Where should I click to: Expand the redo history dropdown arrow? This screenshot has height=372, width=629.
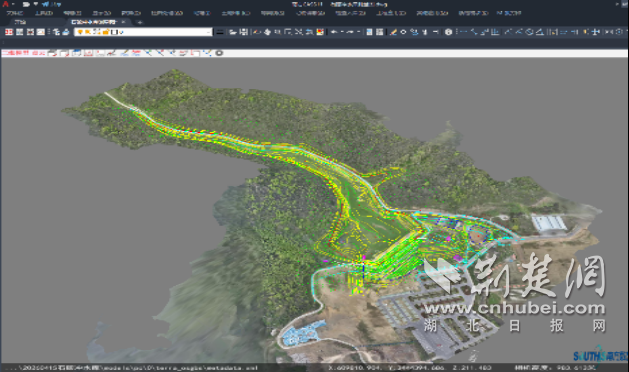pyautogui.click(x=358, y=32)
